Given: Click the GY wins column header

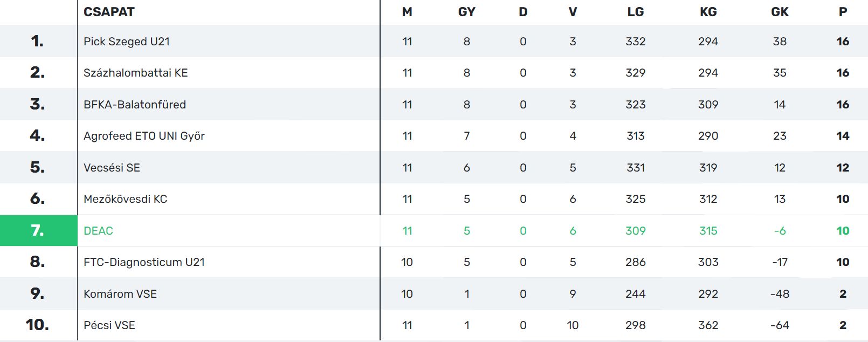Looking at the screenshot, I should coord(466,12).
